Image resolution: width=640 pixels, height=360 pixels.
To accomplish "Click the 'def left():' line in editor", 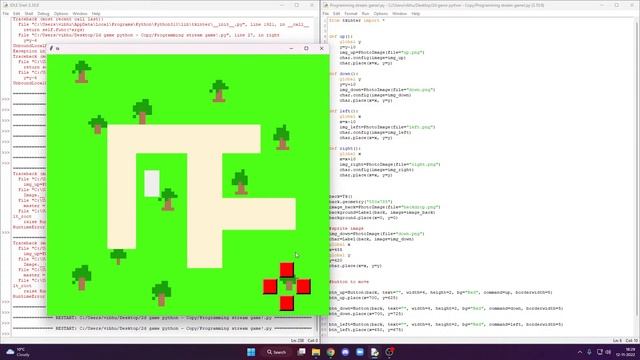I will [344, 111].
